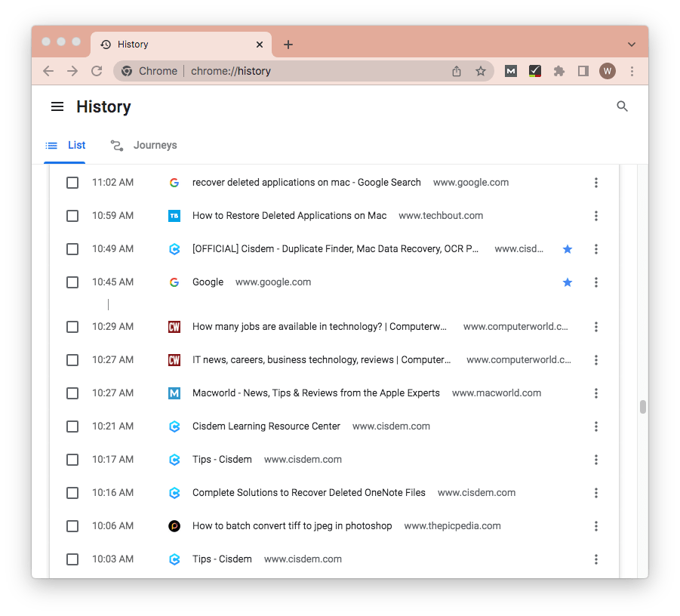Click the checkmark extension icon
Screen dimensions: 680x616
(x=535, y=71)
